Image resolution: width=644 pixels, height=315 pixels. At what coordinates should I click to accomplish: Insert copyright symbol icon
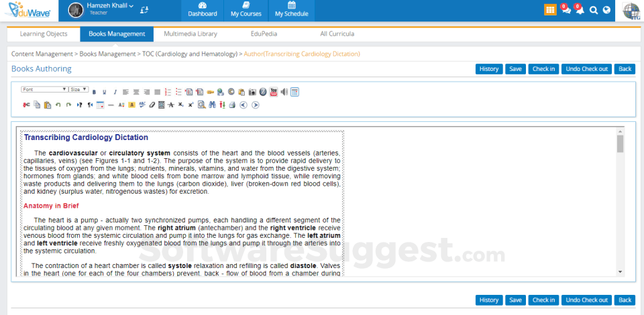(231, 92)
